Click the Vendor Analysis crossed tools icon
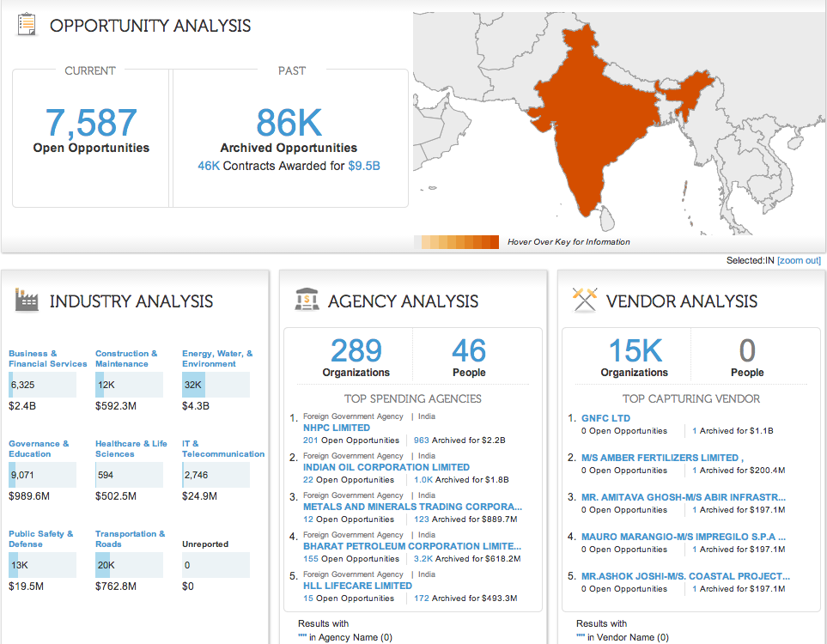The height and width of the screenshot is (644, 827). click(584, 301)
